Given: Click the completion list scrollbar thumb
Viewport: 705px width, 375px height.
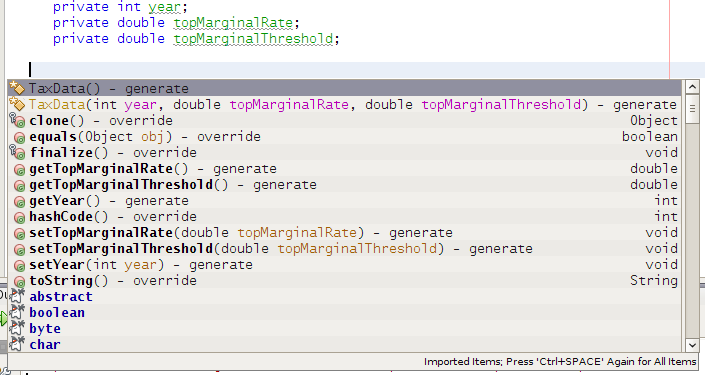Looking at the screenshot, I should click(x=692, y=109).
